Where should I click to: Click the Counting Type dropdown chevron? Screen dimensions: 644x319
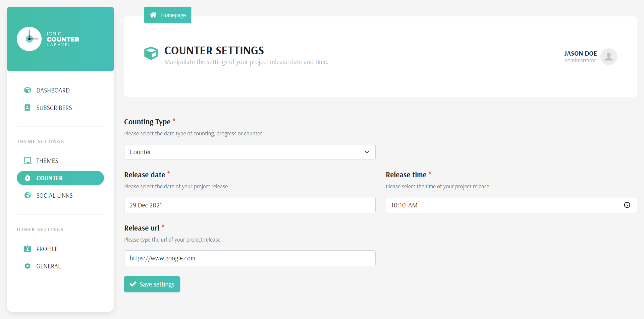coord(367,152)
